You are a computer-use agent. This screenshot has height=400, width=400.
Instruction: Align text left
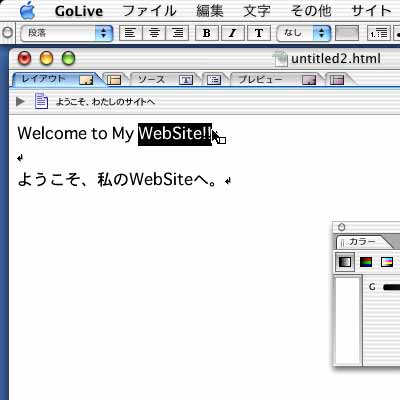130,33
